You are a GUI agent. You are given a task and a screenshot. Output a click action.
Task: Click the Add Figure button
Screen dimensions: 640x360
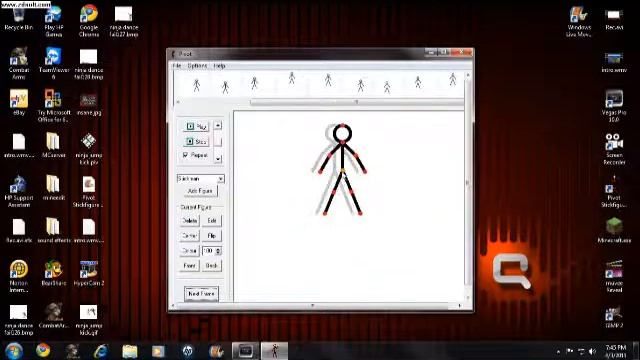coord(200,191)
